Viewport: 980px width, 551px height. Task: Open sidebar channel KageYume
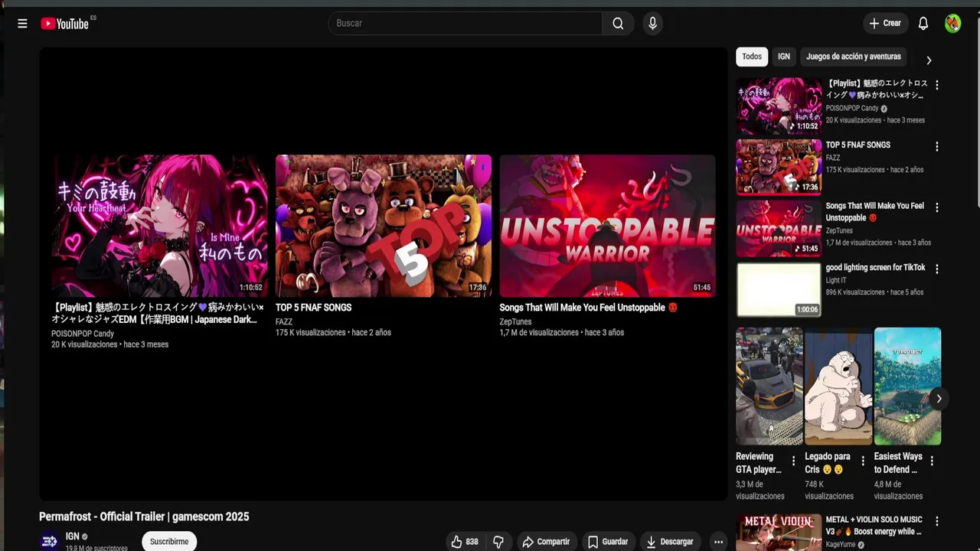click(841, 545)
